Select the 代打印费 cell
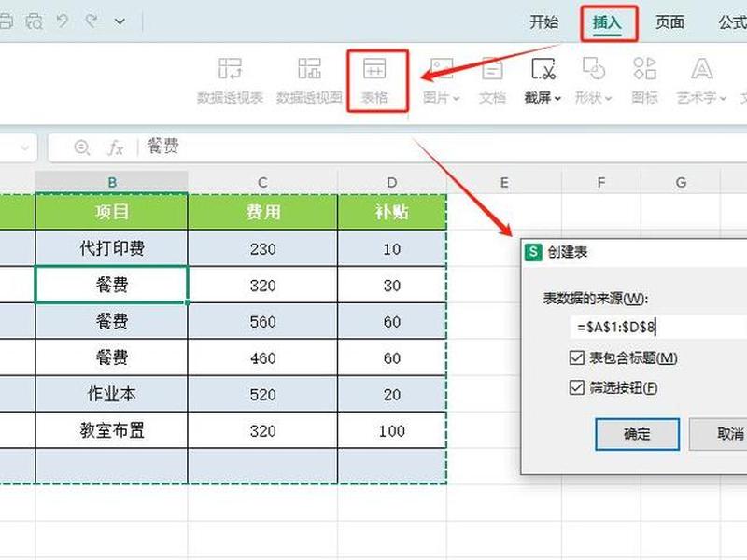This screenshot has height=560, width=747. 112,248
